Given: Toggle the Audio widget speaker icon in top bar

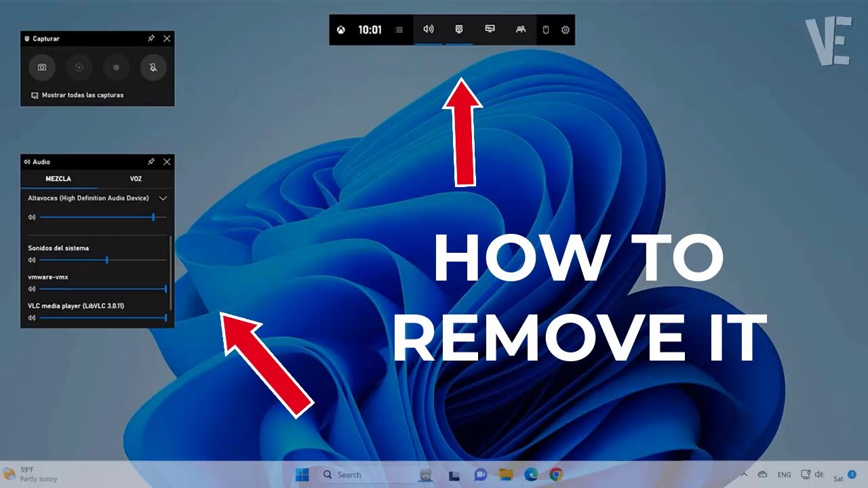Looking at the screenshot, I should point(429,30).
